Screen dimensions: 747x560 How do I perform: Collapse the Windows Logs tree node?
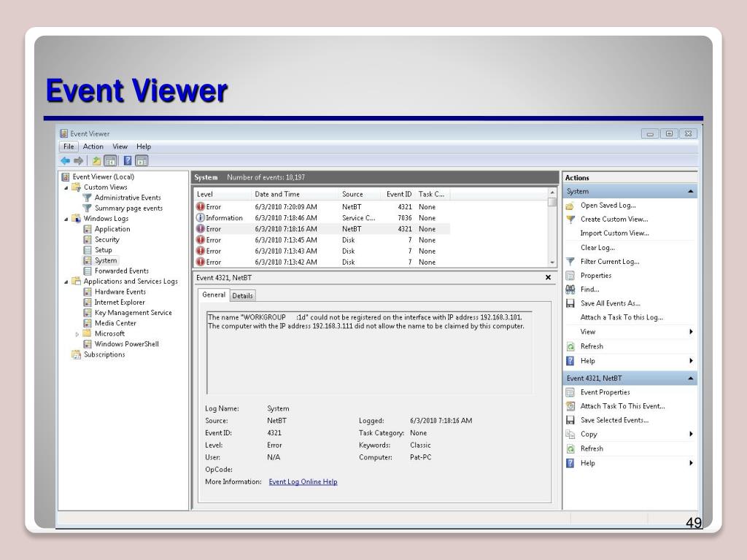(66, 219)
